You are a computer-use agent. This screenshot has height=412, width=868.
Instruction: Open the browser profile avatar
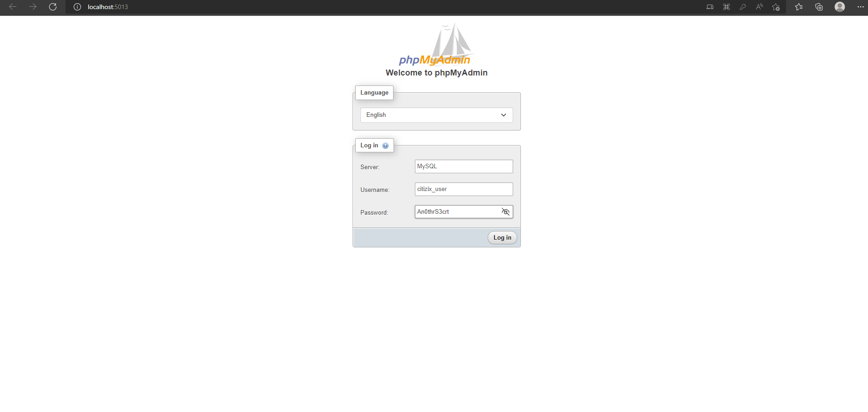pyautogui.click(x=840, y=7)
